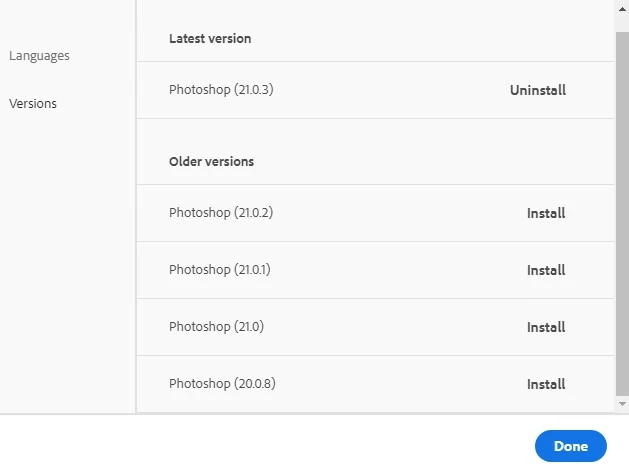Click the Latest version heading
Viewport: 629px width, 476px height.
point(210,39)
